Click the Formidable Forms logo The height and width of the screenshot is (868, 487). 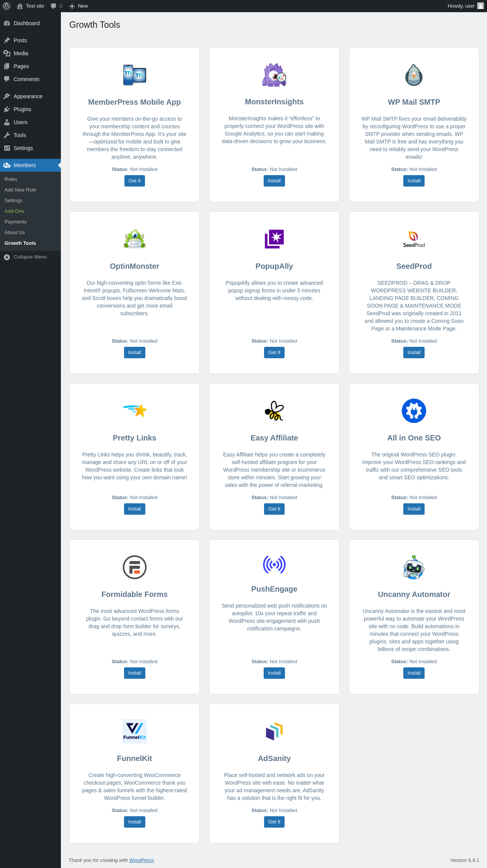pyautogui.click(x=135, y=567)
